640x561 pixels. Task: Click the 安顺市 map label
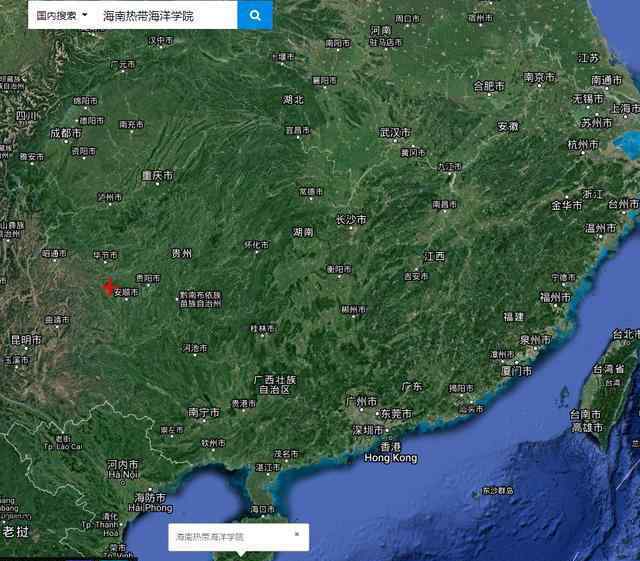click(x=126, y=292)
